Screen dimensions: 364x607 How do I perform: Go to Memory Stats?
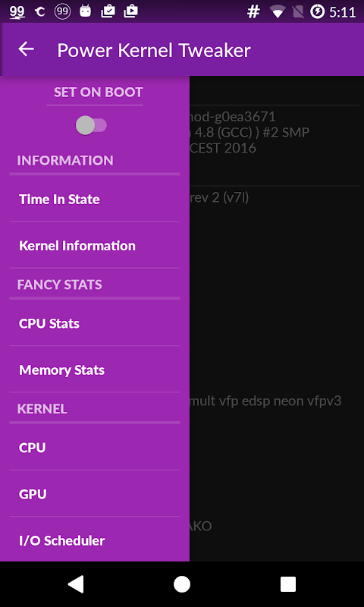[x=95, y=370]
